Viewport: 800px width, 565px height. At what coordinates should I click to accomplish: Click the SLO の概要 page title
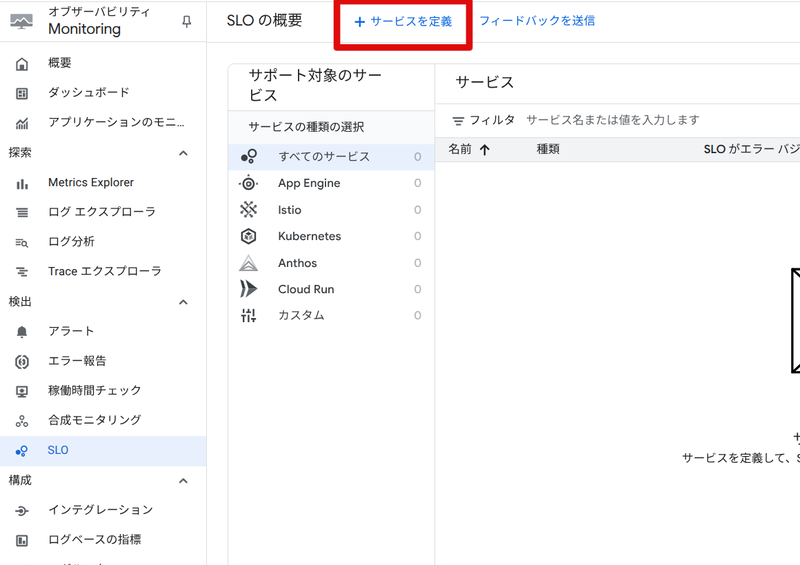(265, 20)
